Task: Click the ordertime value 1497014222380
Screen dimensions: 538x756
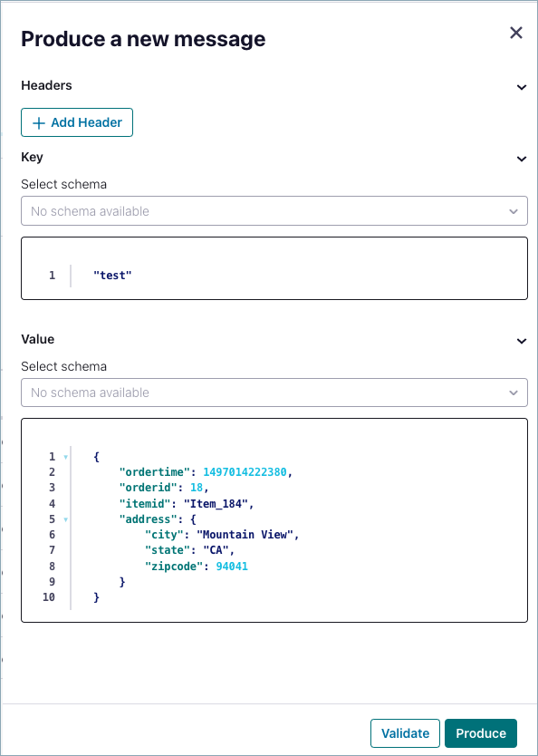Action: click(x=245, y=472)
